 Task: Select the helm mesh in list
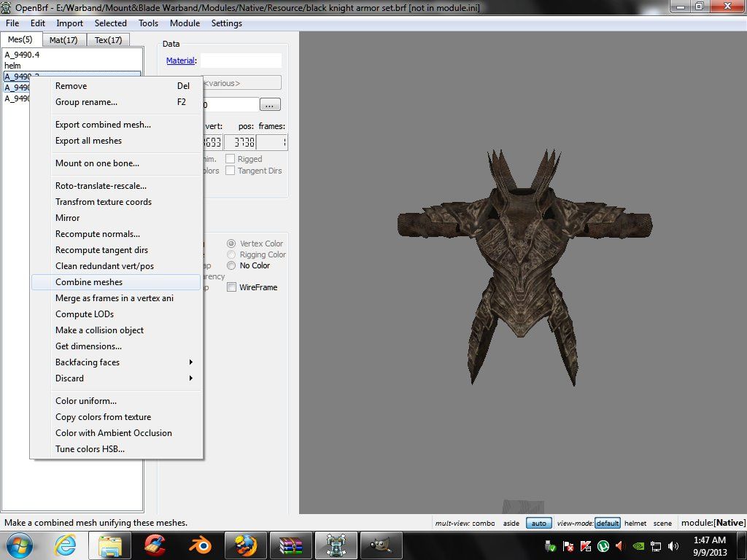[x=13, y=66]
